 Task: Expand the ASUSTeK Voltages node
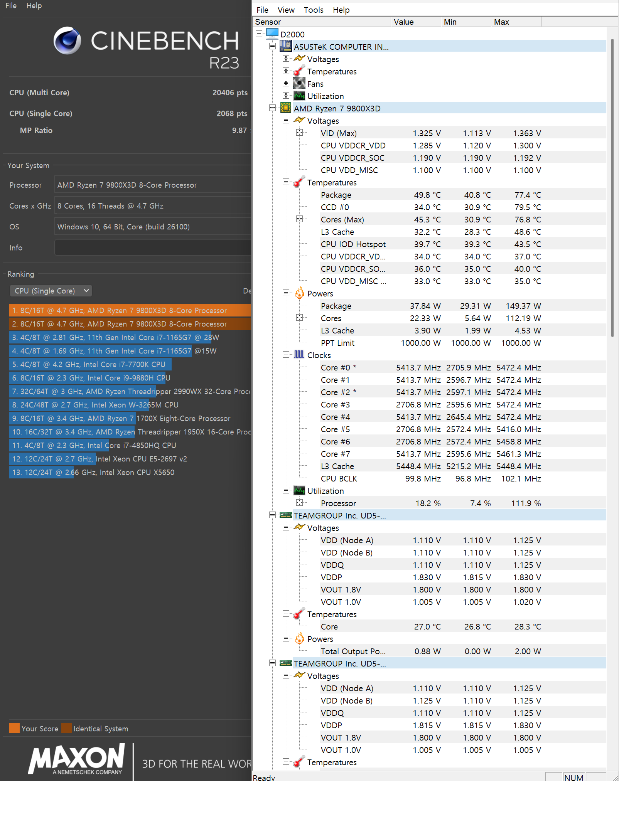click(x=286, y=59)
